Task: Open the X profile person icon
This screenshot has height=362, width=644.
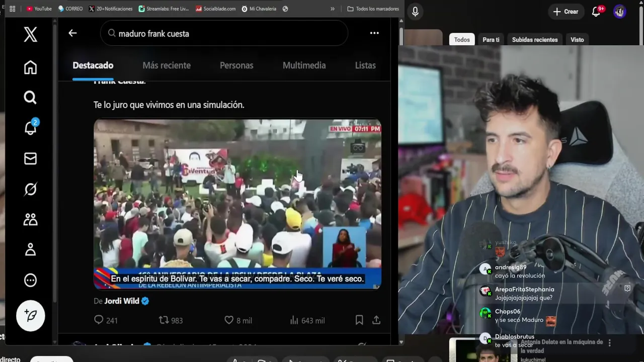Action: click(31, 249)
